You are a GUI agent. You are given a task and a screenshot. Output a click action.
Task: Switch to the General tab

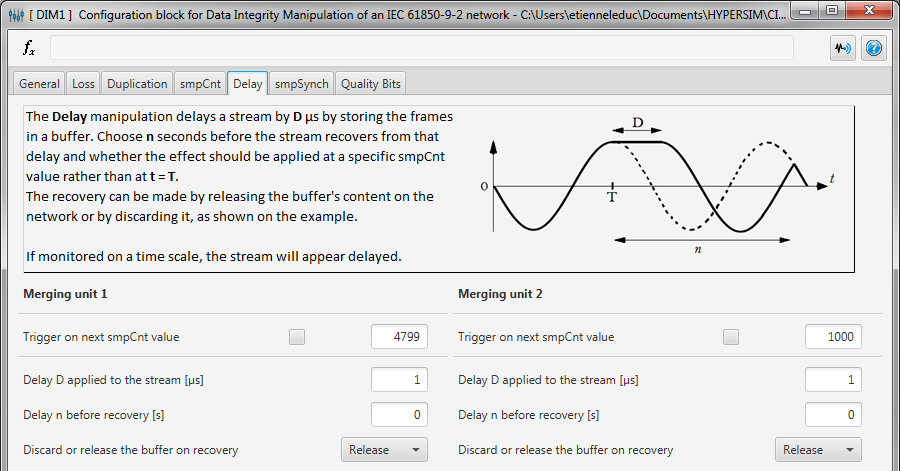point(39,84)
